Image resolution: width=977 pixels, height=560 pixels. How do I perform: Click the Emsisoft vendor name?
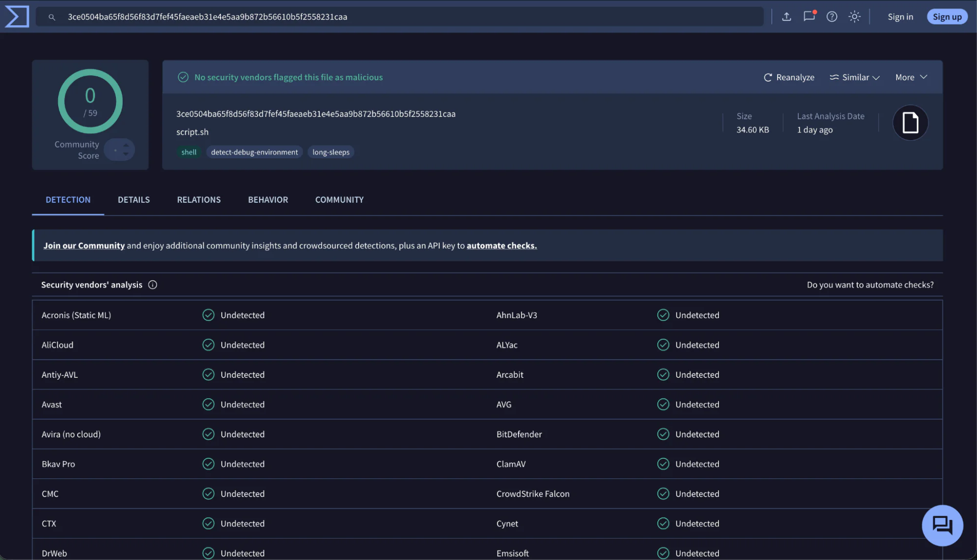512,554
